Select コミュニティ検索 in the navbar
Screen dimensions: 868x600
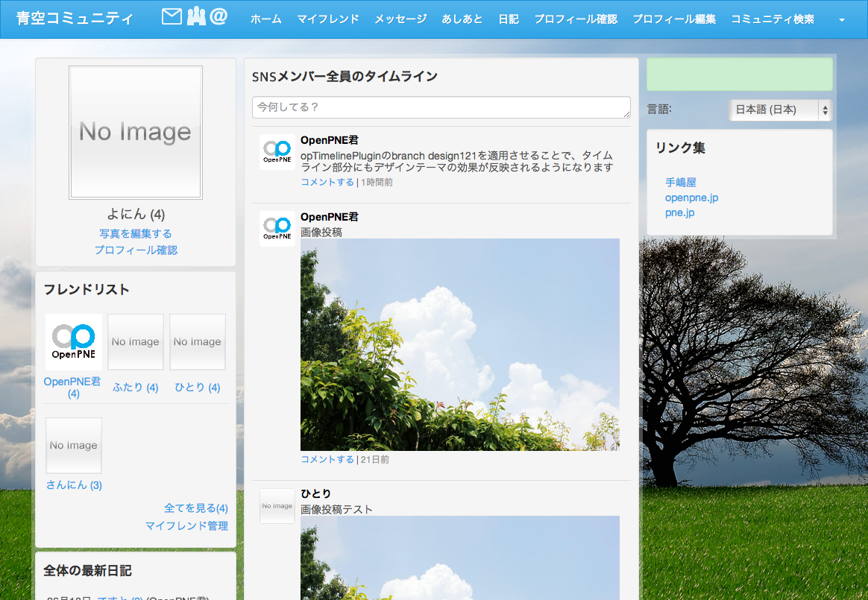click(x=773, y=19)
